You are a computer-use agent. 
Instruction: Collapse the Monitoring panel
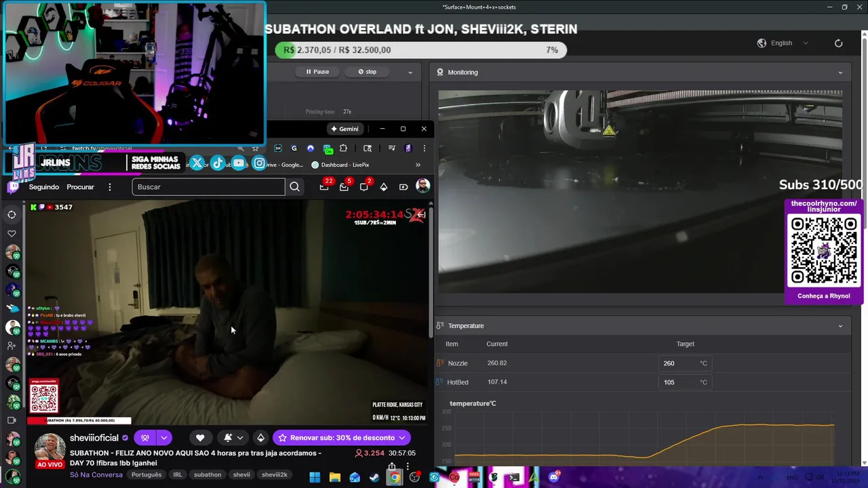pyautogui.click(x=840, y=73)
